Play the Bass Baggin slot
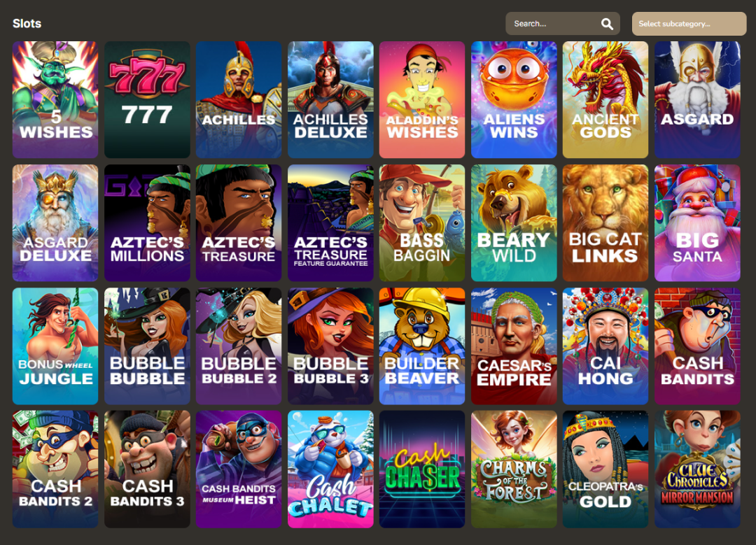Screen dimensions: 756x545 (422, 223)
